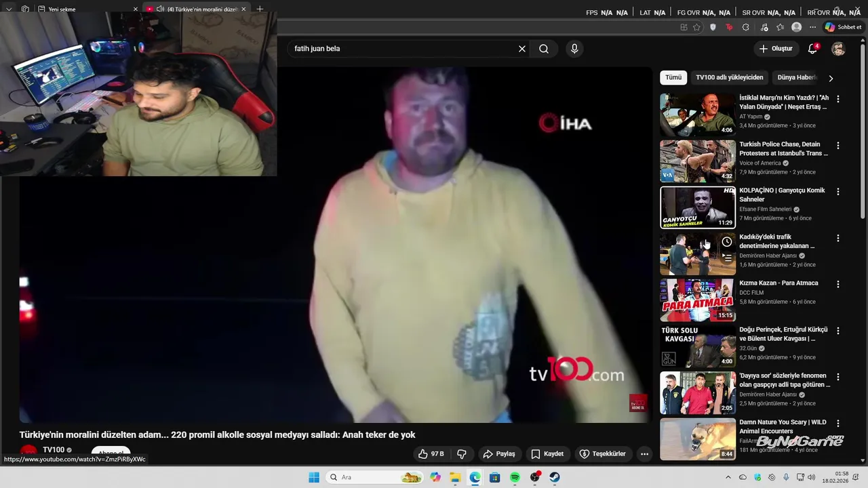Screen dimensions: 868x488
Task: Open the TV100 channel name
Action: click(54, 450)
